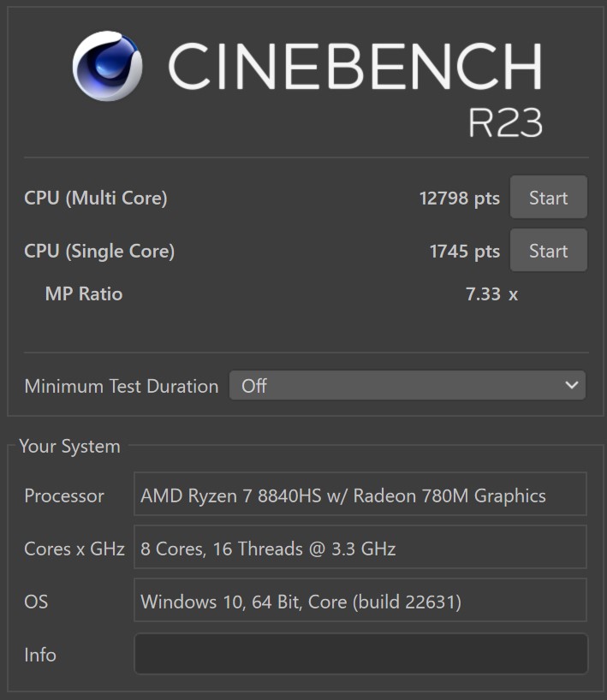The height and width of the screenshot is (700, 607).
Task: Start the CPU Single Core test
Action: tap(549, 251)
